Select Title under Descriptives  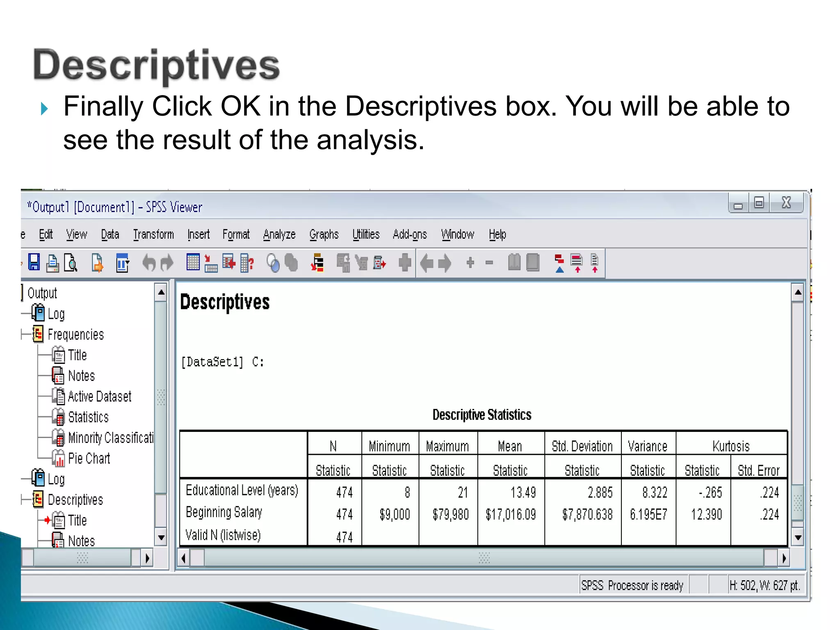tap(77, 520)
